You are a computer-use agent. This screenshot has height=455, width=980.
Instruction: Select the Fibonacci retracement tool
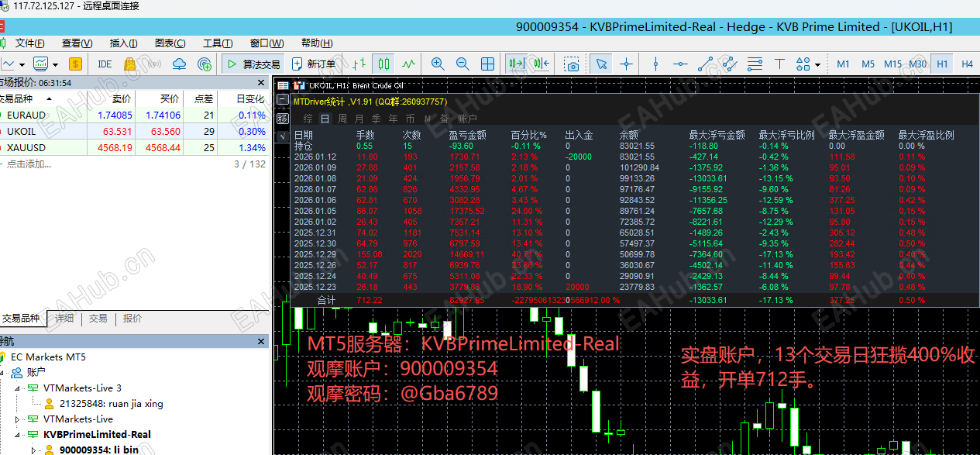tap(755, 64)
